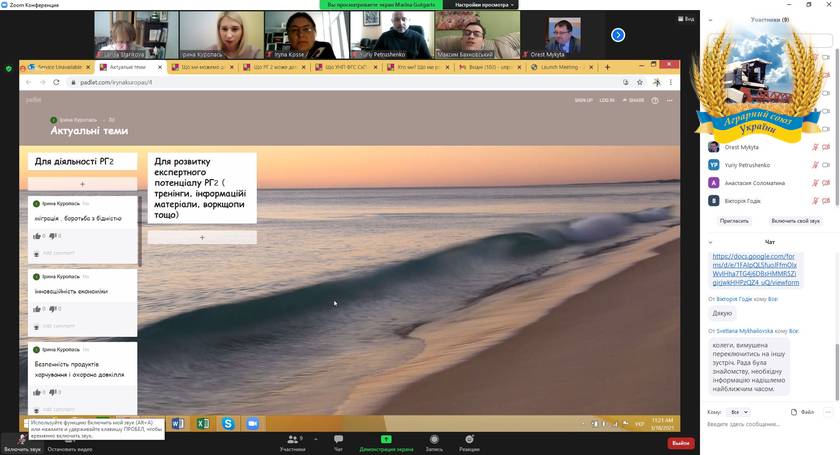
Task: Click the Stop video label in Zoom toolbar
Action: click(x=70, y=449)
